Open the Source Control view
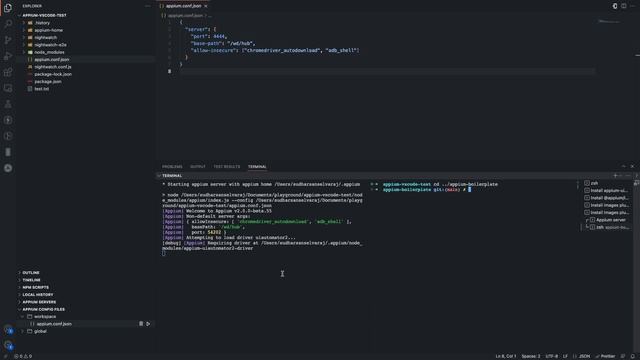 click(8, 40)
